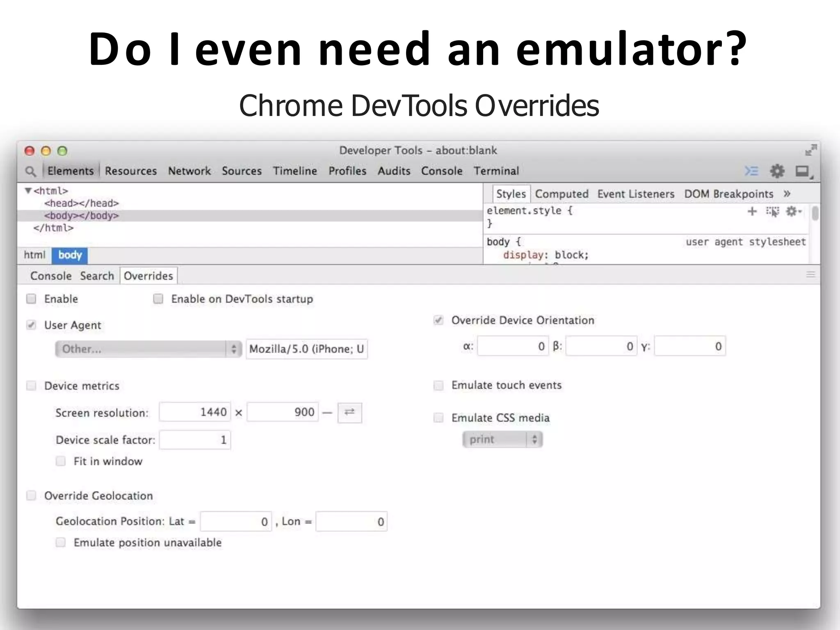The width and height of the screenshot is (840, 630).
Task: Open styles pane gear options icon
Action: pos(793,211)
